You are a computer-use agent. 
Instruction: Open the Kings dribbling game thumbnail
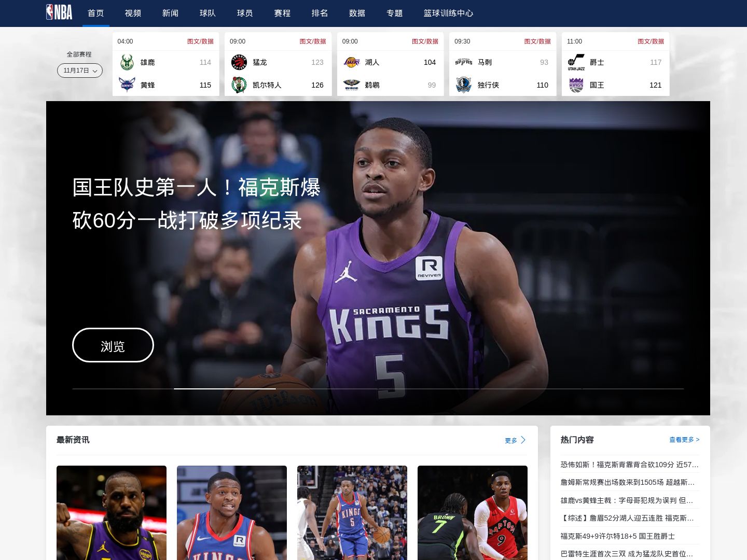pyautogui.click(x=352, y=513)
